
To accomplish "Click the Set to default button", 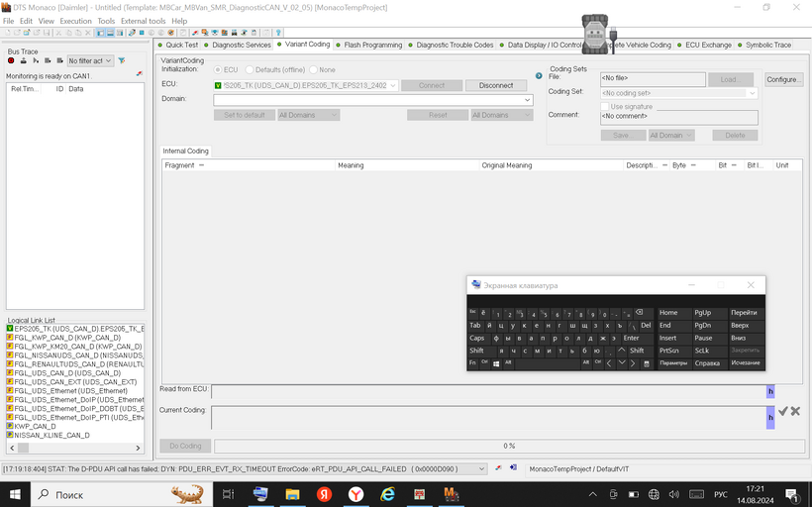I will click(245, 115).
